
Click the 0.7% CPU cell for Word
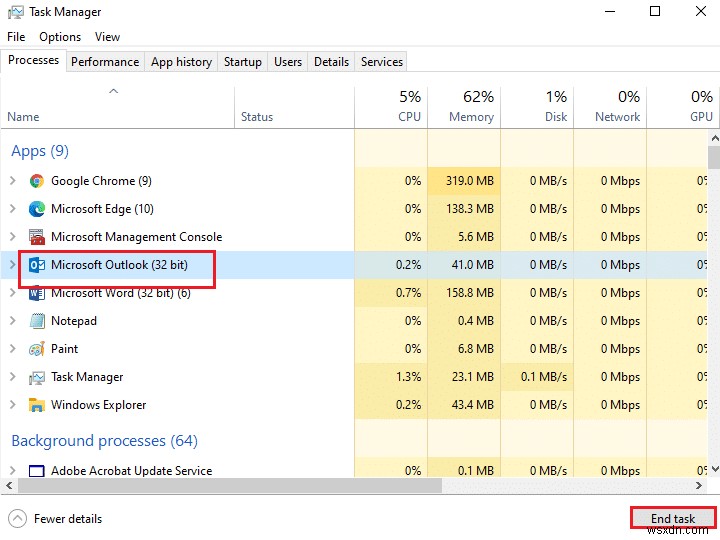[x=391, y=293]
